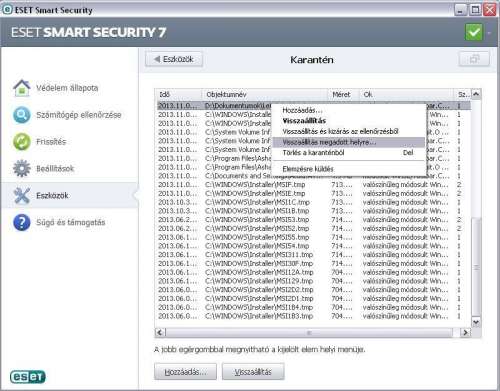The height and width of the screenshot is (391, 500).
Task: Select row C:\WINDOWS\Installer\MSI311.tmp
Action: click(314, 255)
